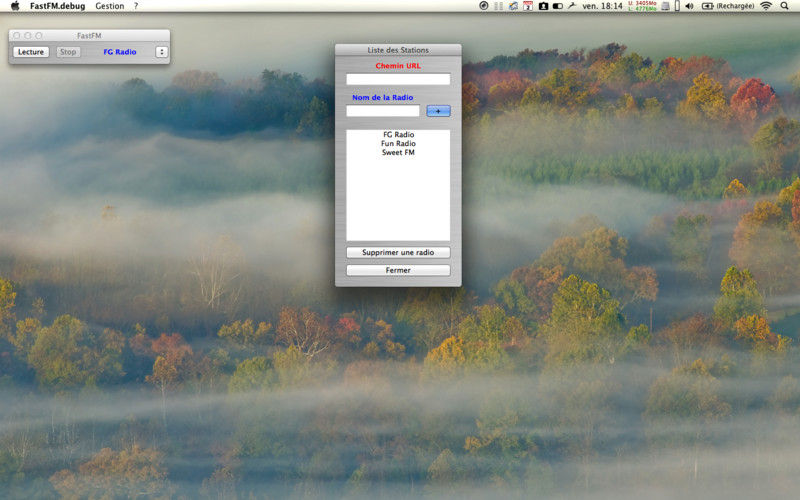Open the battery status indicator
The image size is (800, 500).
pos(708,6)
